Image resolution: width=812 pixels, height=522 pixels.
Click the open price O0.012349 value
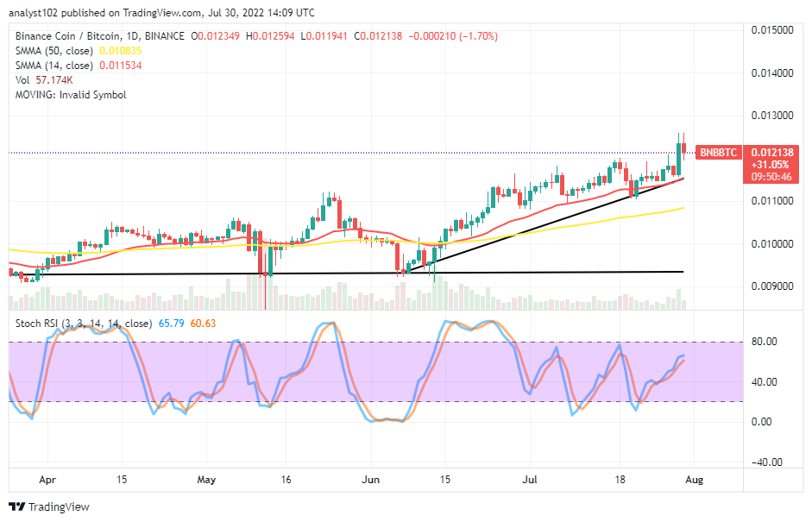pyautogui.click(x=216, y=36)
